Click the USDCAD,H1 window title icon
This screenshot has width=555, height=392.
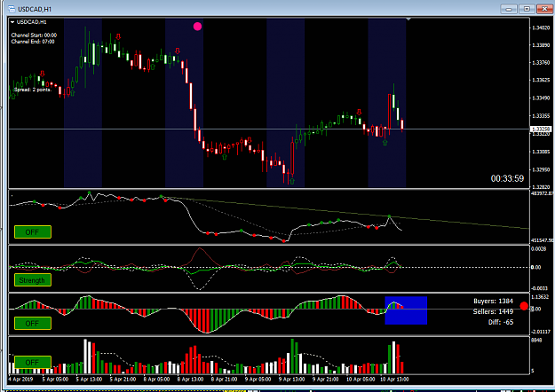(12, 9)
